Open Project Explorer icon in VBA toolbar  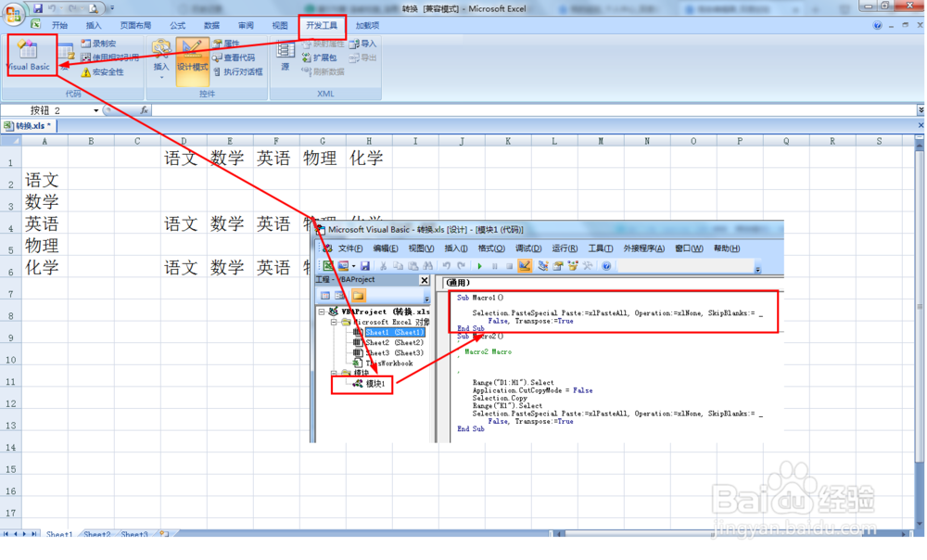542,266
